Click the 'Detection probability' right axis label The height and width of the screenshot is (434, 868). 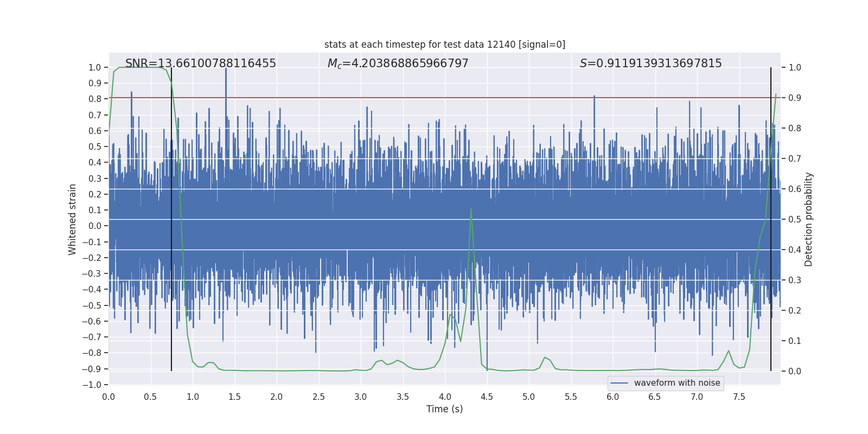point(808,219)
